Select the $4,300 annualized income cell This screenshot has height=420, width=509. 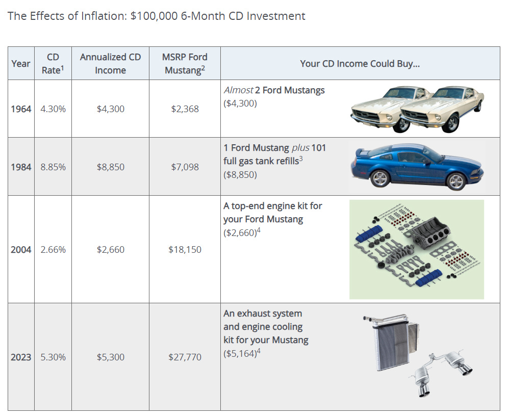[110, 109]
